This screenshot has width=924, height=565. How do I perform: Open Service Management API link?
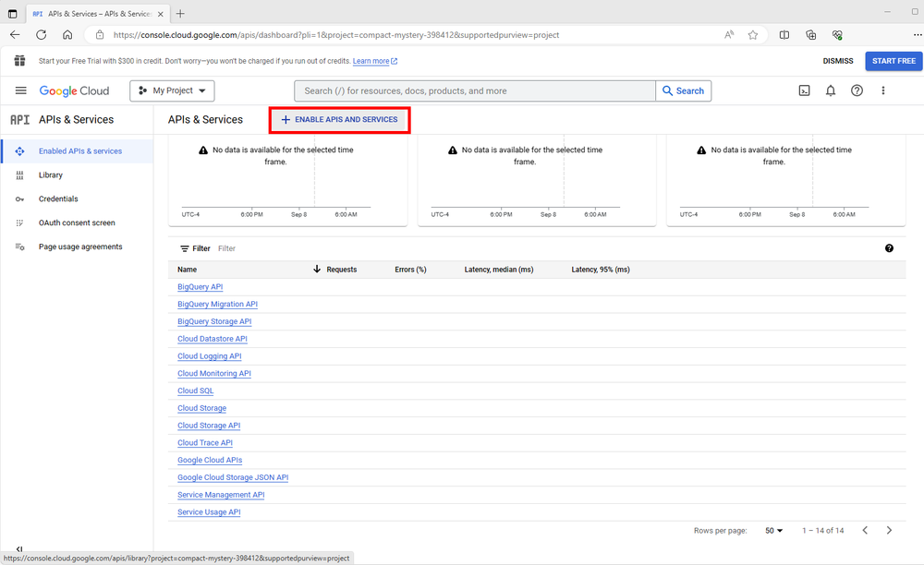click(x=221, y=495)
